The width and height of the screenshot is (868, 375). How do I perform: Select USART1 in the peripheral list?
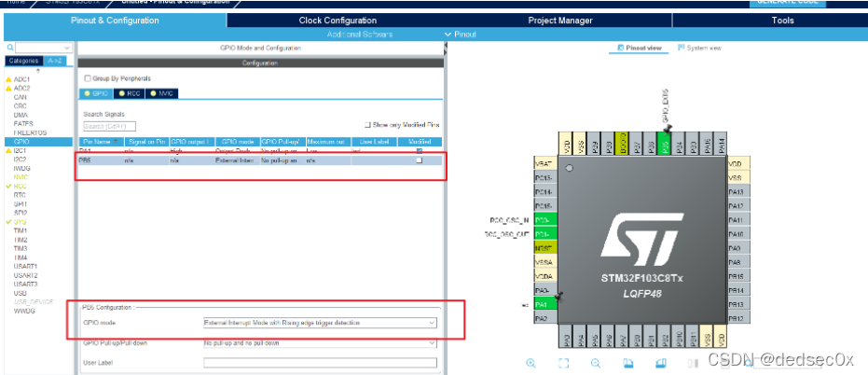point(25,266)
